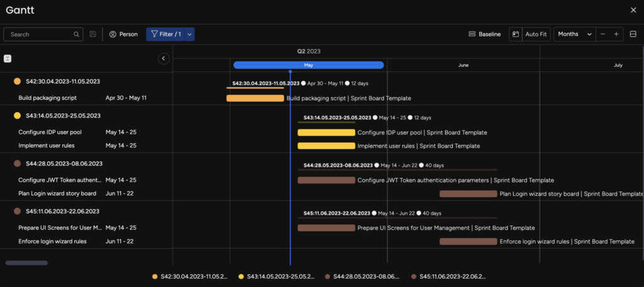Open the Filter / 1 menu
This screenshot has height=287, width=644.
[165, 34]
